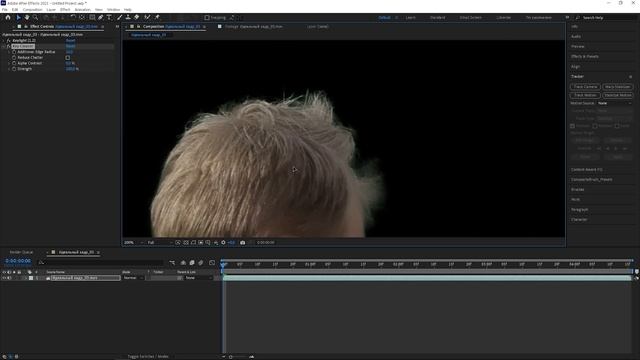
Task: Toggle the Reduce Chatter checkbox
Action: 68,58
